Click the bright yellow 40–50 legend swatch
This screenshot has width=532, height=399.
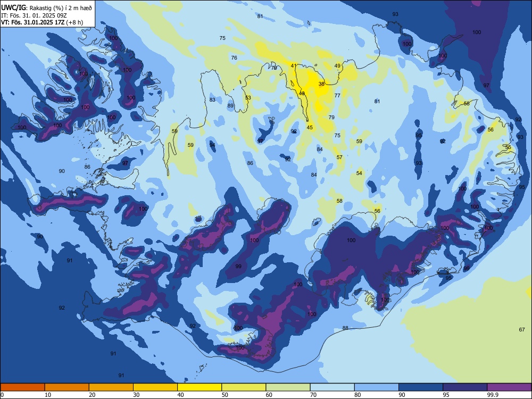(199, 387)
